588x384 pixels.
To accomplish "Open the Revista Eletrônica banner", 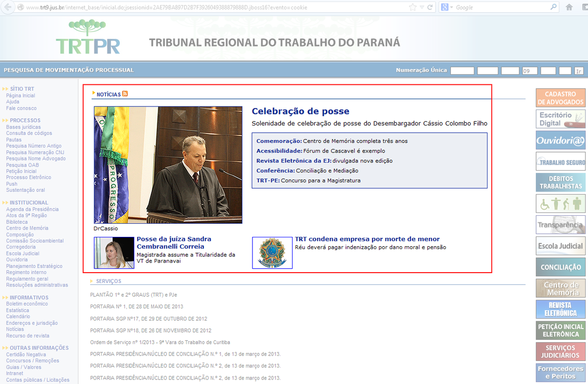I will pos(560,309).
